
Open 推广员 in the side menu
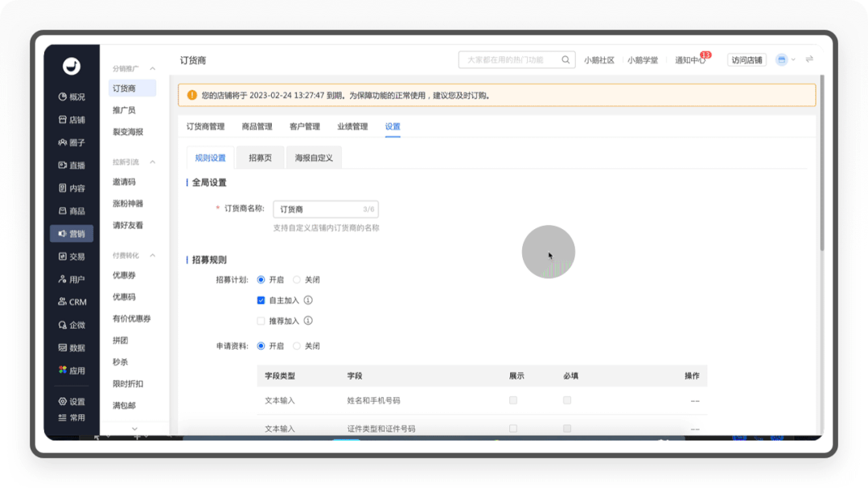tap(124, 110)
